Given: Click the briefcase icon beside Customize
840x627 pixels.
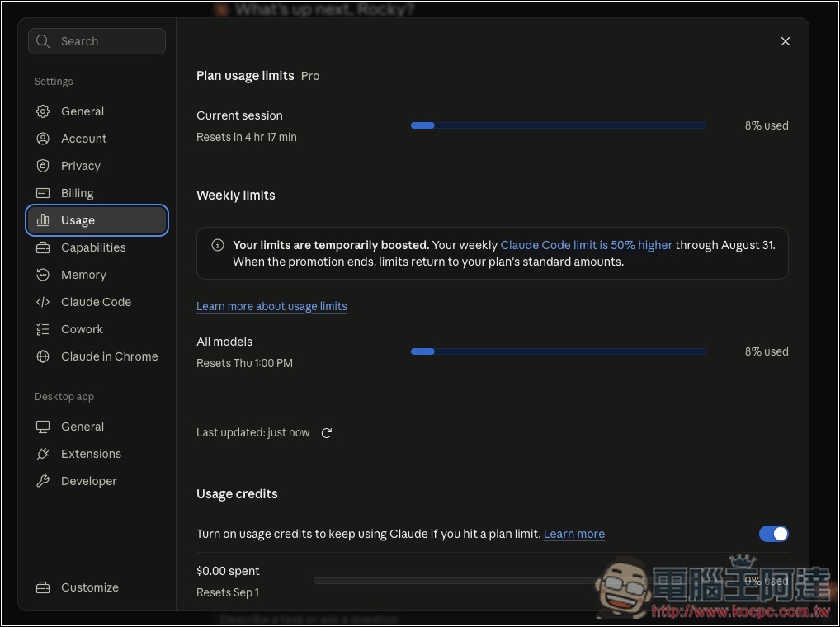Looking at the screenshot, I should tap(43, 587).
